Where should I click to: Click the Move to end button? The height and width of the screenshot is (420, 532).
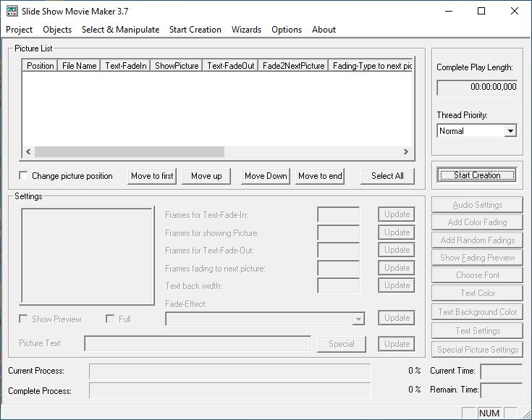(320, 176)
